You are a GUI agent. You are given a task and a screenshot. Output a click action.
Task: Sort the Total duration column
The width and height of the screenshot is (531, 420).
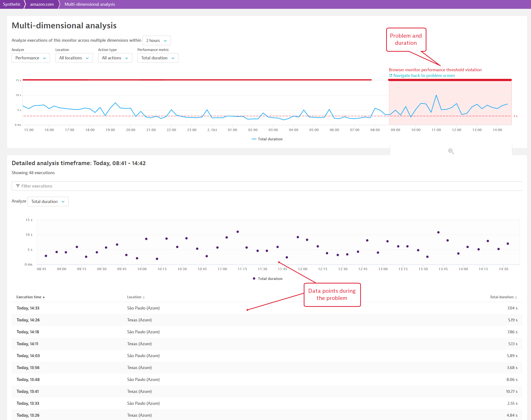pyautogui.click(x=503, y=297)
